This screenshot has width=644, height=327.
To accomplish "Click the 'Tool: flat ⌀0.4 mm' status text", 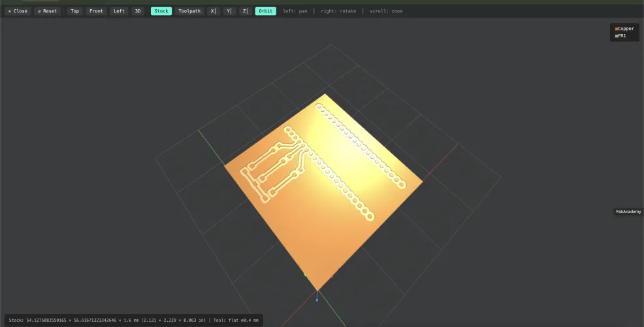I will [236, 320].
